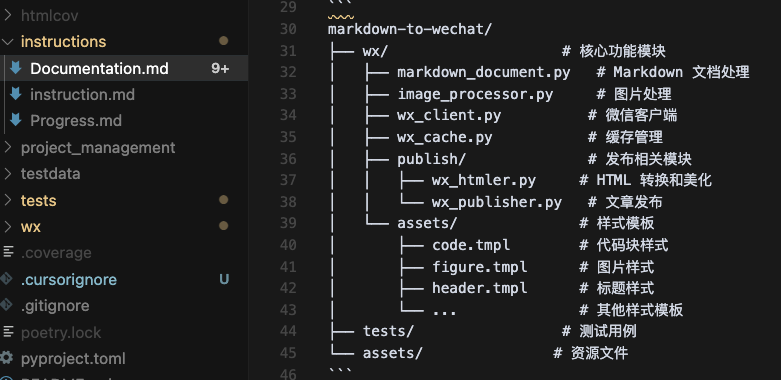781x380 pixels.
Task: Click wx_htmler.py in the editor
Action: [484, 180]
